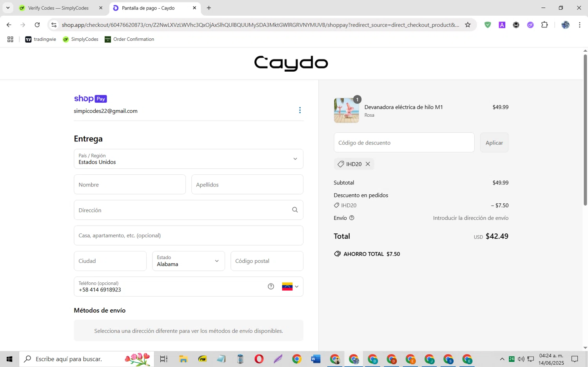The image size is (588, 367).
Task: Click the Windows search box
Action: click(x=87, y=359)
